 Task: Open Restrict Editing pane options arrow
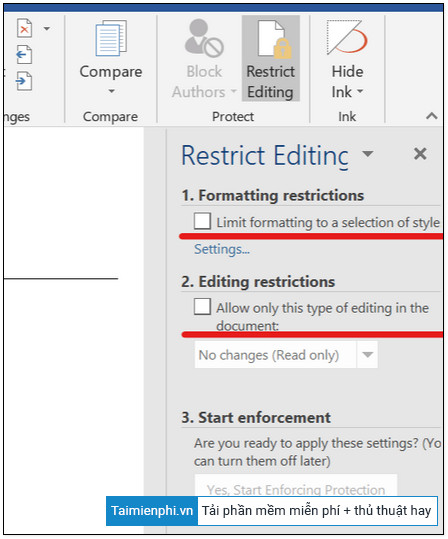368,153
